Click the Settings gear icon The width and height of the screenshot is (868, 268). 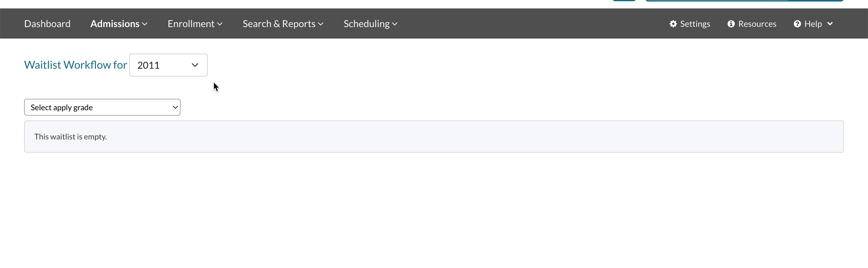[673, 24]
